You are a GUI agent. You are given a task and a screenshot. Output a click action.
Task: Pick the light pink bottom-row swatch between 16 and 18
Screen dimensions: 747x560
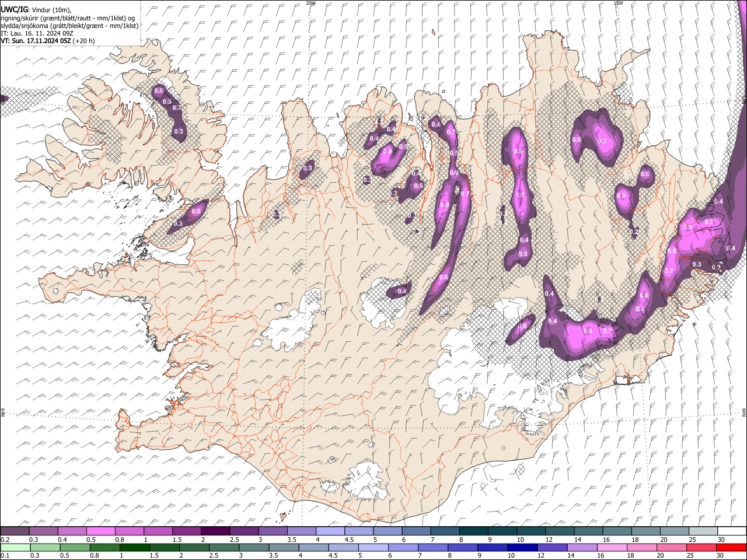tap(612, 547)
